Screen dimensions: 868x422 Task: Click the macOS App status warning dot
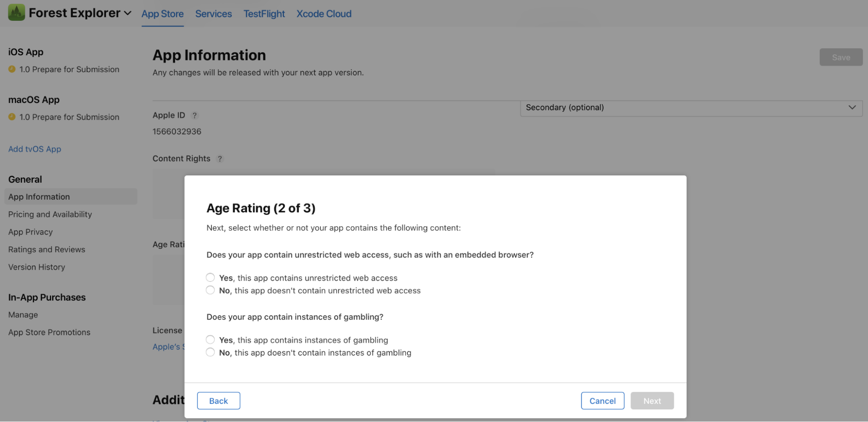pyautogui.click(x=12, y=117)
